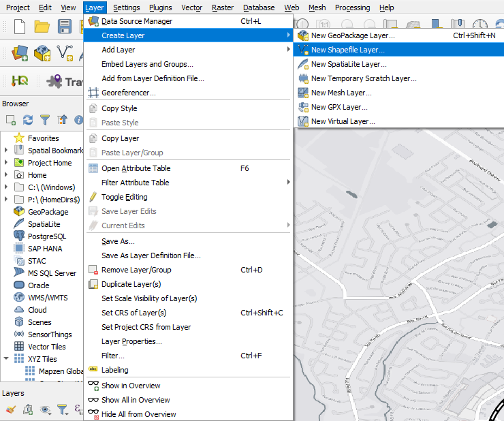Image resolution: width=504 pixels, height=421 pixels.
Task: Open Manage Map Themes eye dropdown
Action: 46,409
